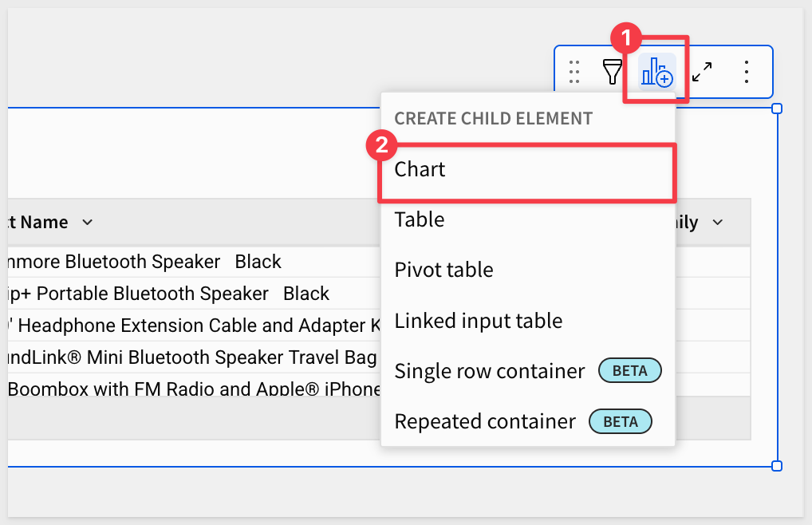This screenshot has height=525, width=812.
Task: Pick the Repeated container option
Action: 485,421
